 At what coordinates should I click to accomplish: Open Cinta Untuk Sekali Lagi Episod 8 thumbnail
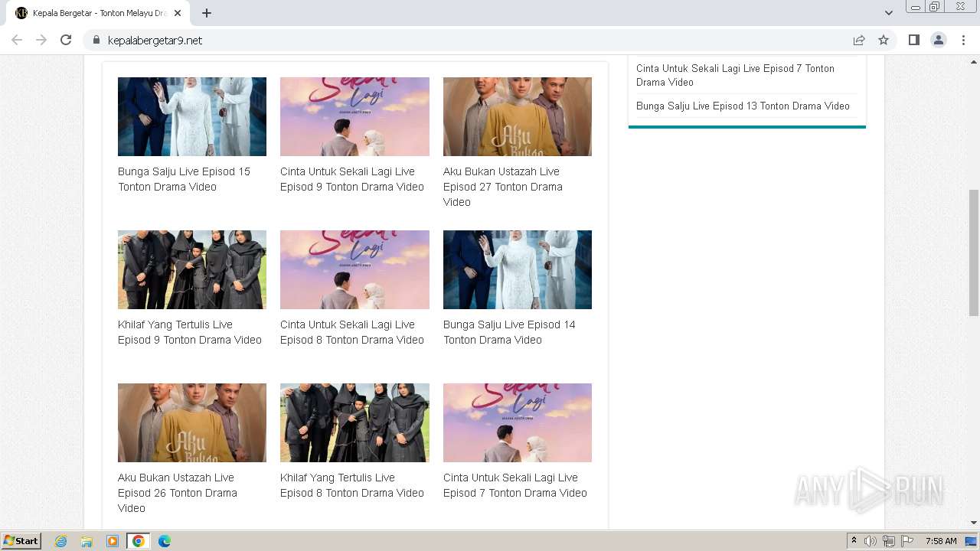[354, 269]
